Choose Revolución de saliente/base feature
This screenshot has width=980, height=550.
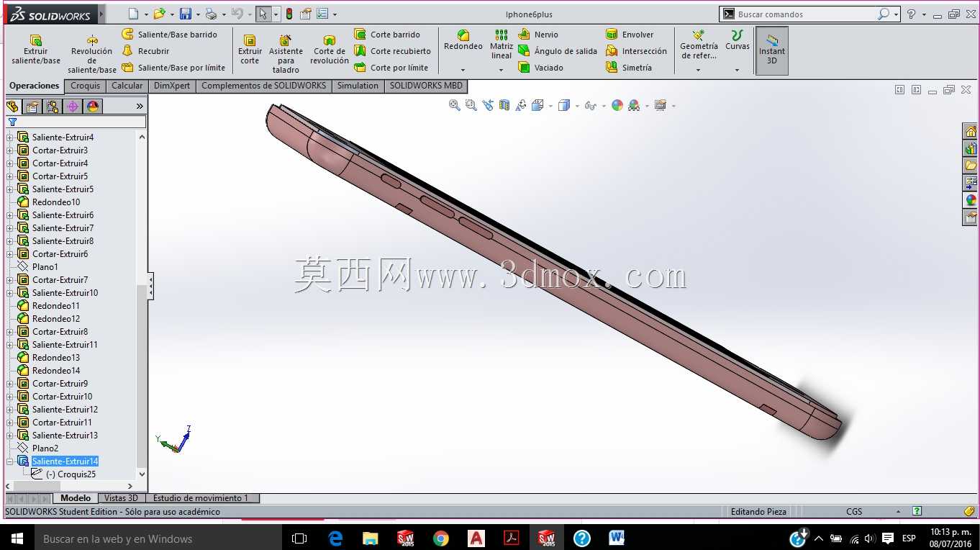(x=92, y=53)
